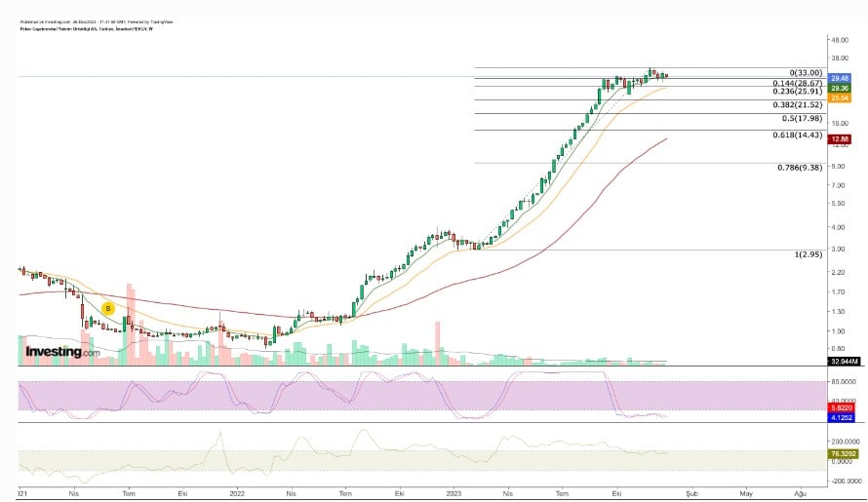
Task: Click the Investing.com watermark logo
Action: [62, 352]
